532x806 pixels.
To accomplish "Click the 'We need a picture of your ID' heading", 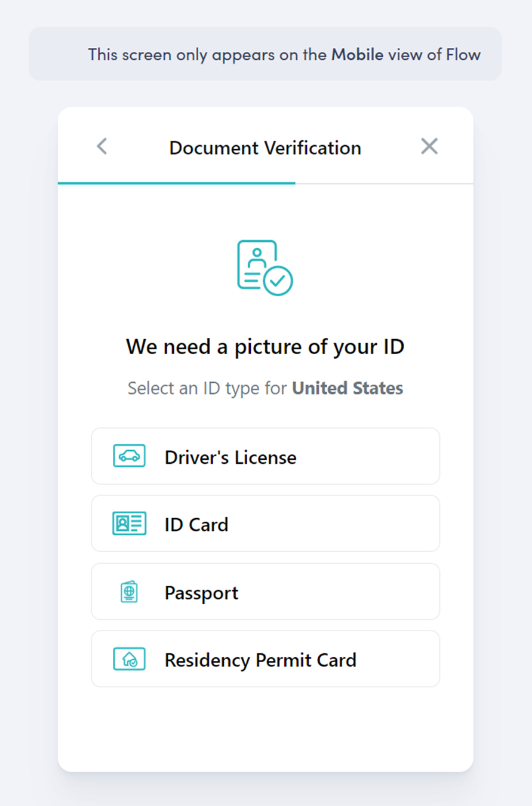I will point(265,346).
